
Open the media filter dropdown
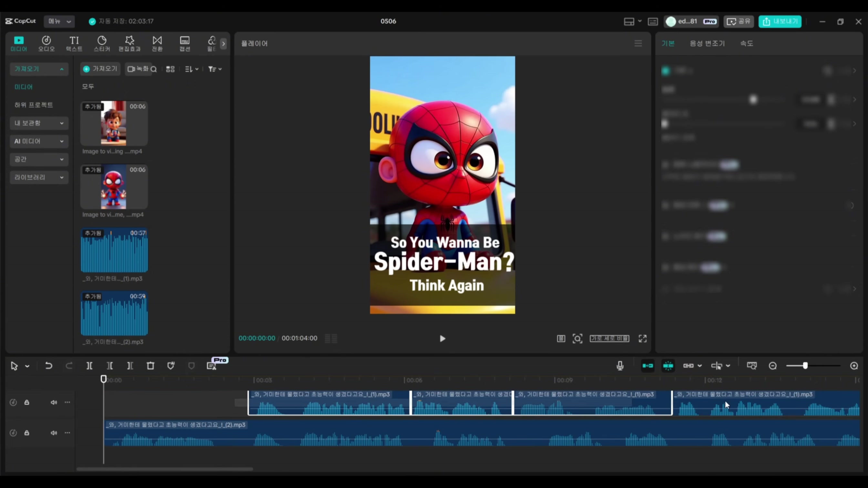pos(215,69)
